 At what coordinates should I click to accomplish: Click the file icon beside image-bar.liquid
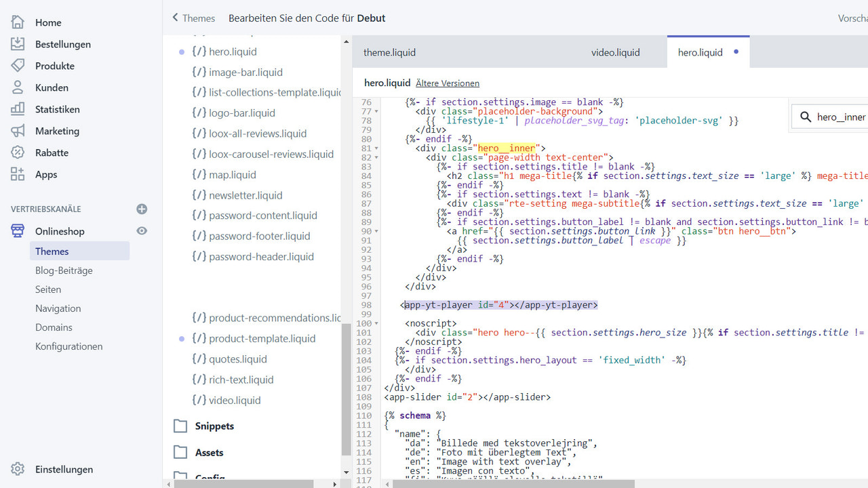[199, 72]
